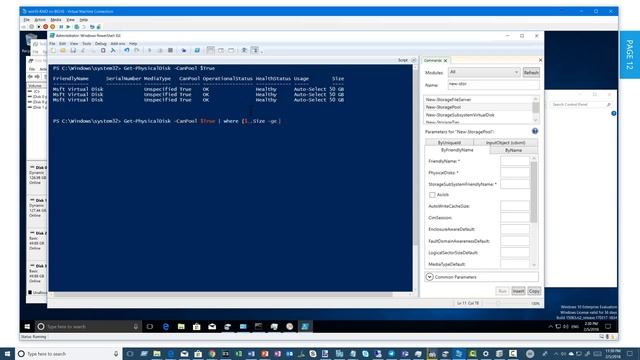The image size is (640, 360).
Task: Click the host taskbar search box
Action: pos(69,354)
